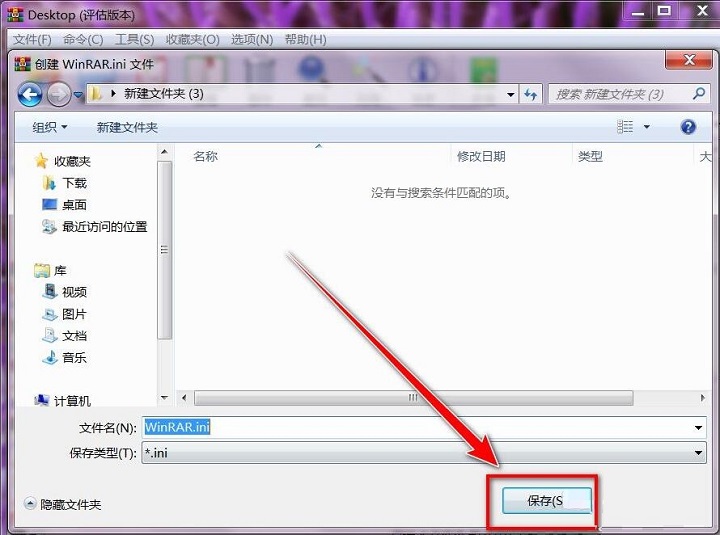
Task: Sort by 名称 column header
Action: tap(205, 157)
